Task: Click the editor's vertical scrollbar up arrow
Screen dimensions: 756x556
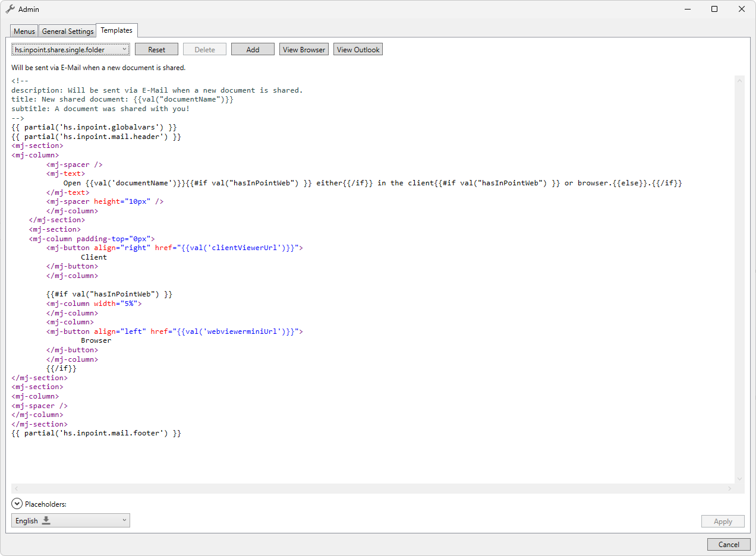Action: pos(739,80)
